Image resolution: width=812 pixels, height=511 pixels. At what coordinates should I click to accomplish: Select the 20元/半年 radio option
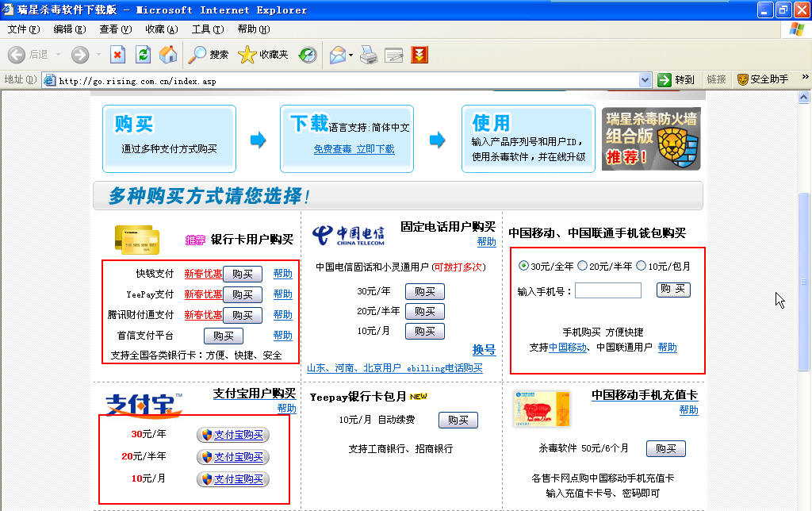click(582, 265)
